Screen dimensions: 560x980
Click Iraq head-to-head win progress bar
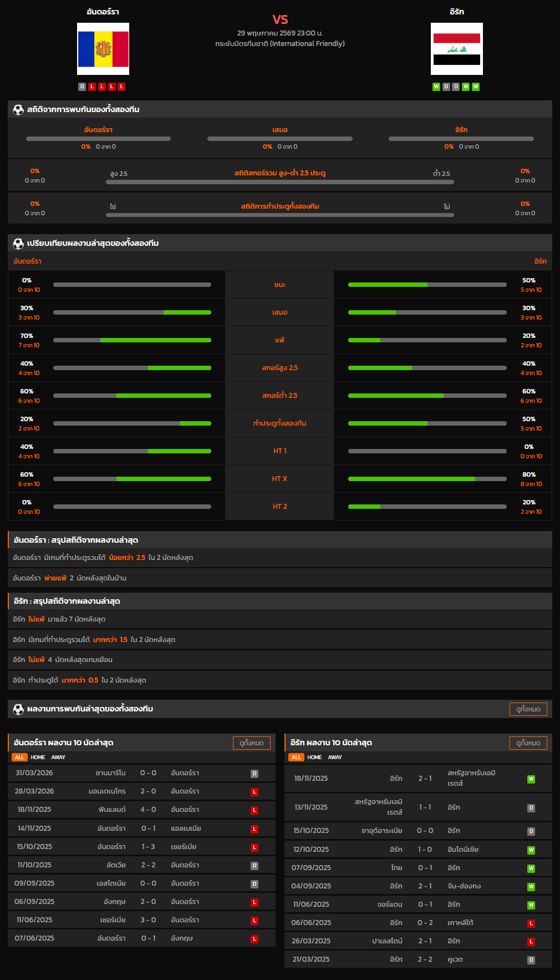tap(461, 139)
